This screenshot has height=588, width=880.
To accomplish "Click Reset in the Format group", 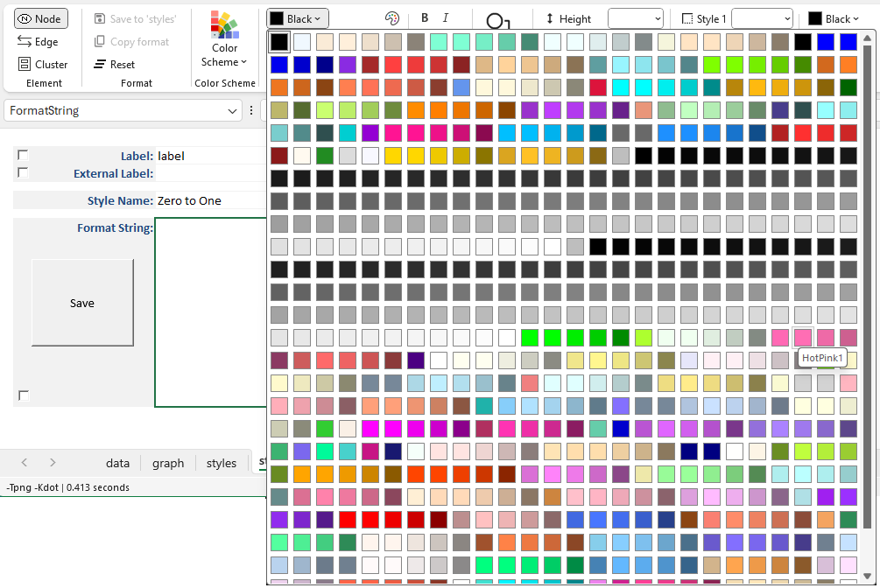I will coord(115,64).
